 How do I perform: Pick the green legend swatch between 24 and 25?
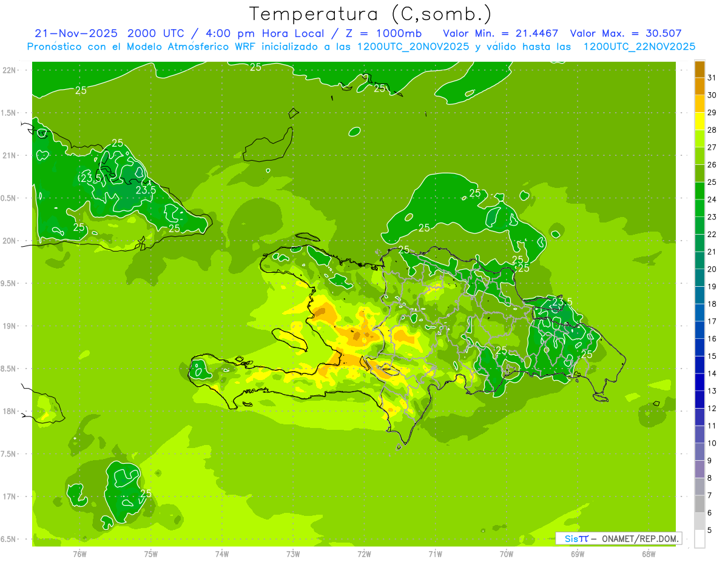(699, 191)
